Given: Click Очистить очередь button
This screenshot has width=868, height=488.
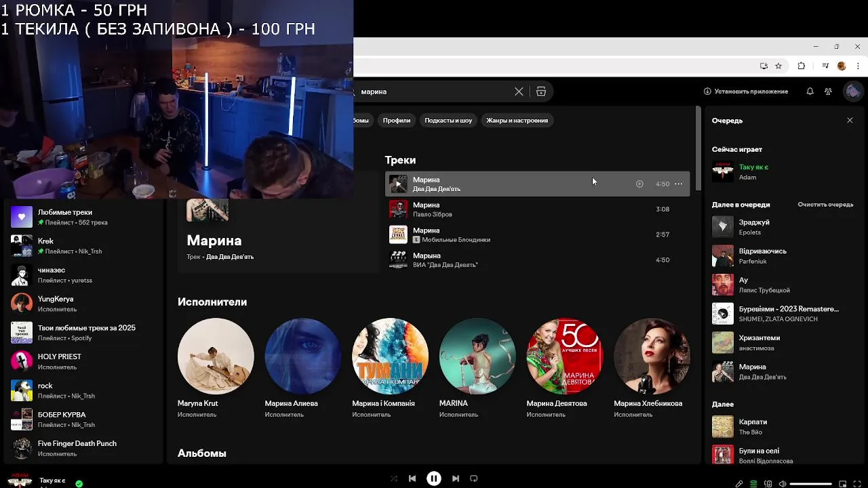Looking at the screenshot, I should [825, 205].
